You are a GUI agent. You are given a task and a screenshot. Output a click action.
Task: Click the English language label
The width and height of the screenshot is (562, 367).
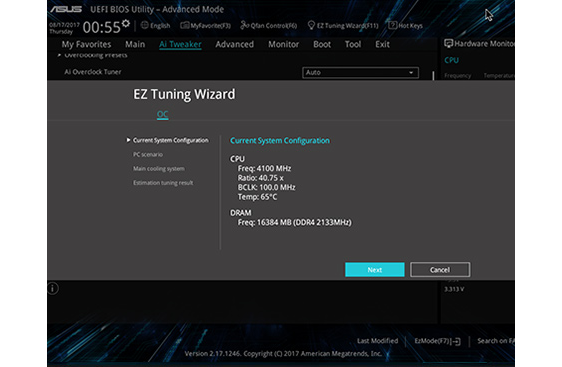pyautogui.click(x=160, y=25)
